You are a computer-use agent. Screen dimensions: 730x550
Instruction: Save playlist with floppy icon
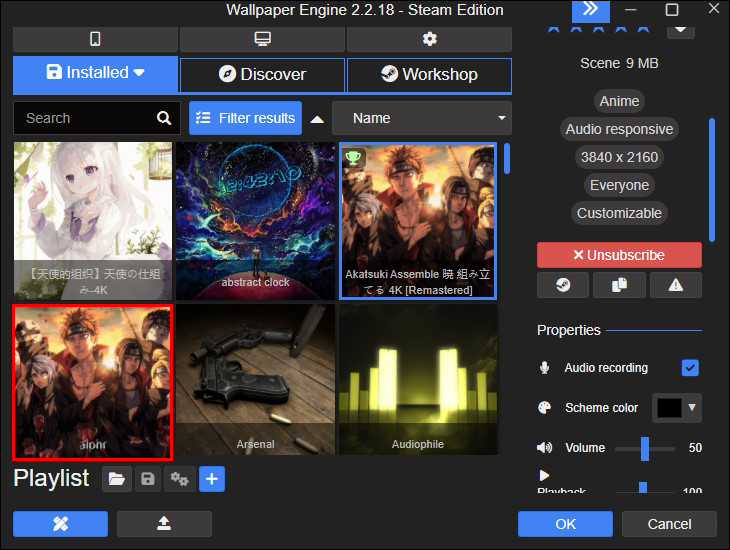click(x=148, y=479)
